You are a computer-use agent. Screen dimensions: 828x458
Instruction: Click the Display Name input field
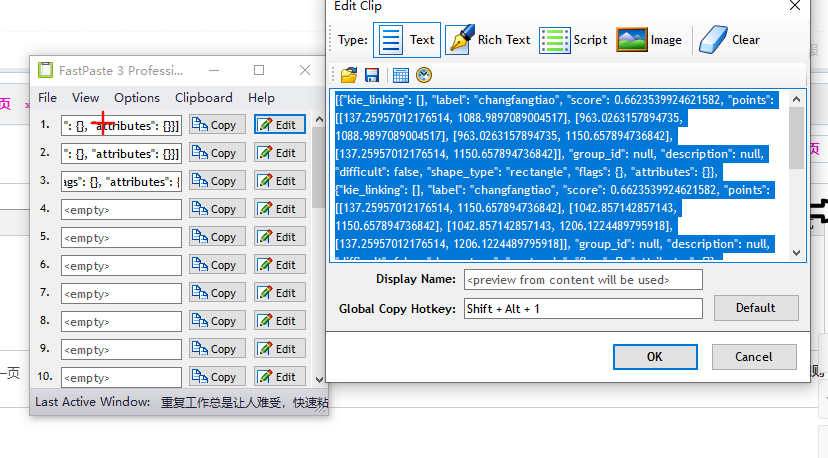[x=583, y=280]
